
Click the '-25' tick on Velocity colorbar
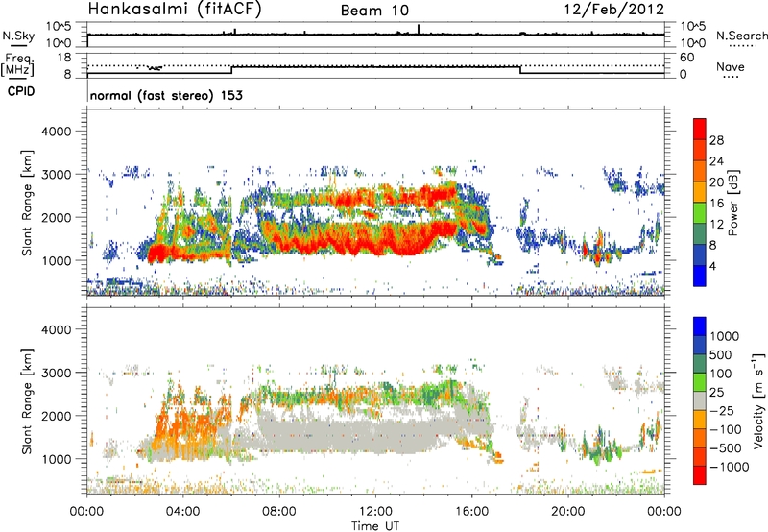point(721,410)
